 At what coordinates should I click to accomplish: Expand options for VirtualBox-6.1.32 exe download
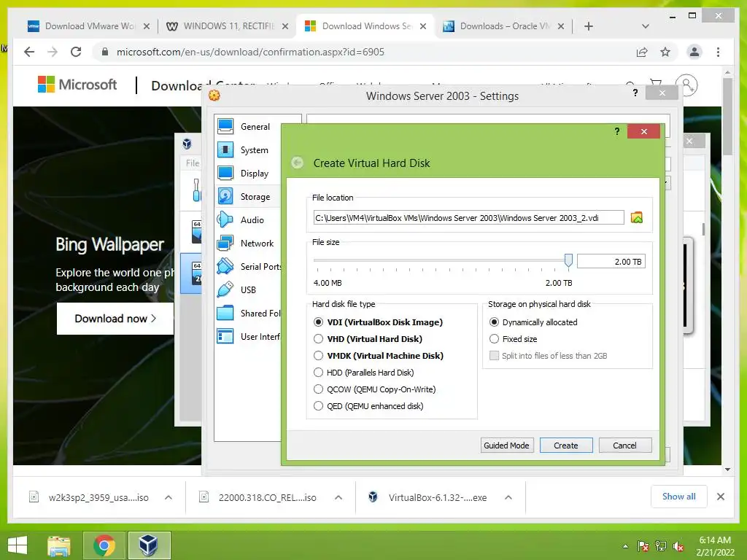tap(508, 497)
